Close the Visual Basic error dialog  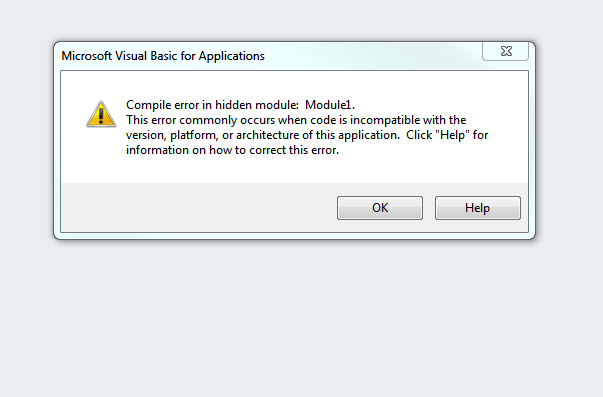506,51
